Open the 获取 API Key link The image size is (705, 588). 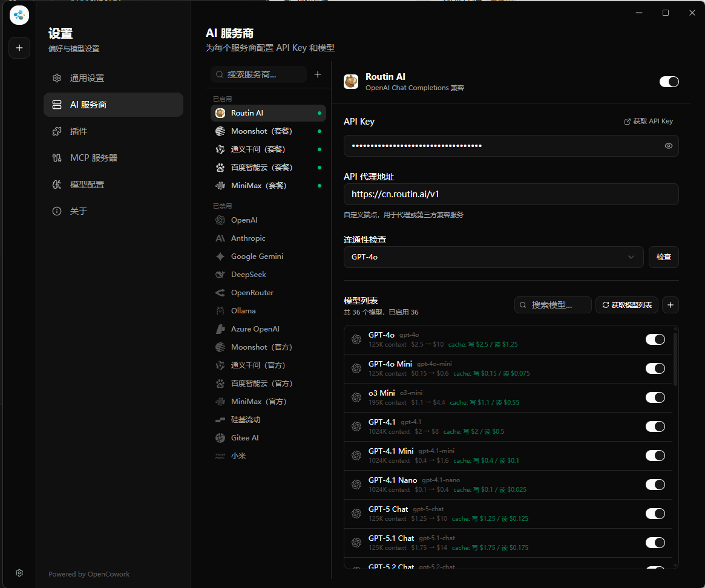tap(648, 122)
